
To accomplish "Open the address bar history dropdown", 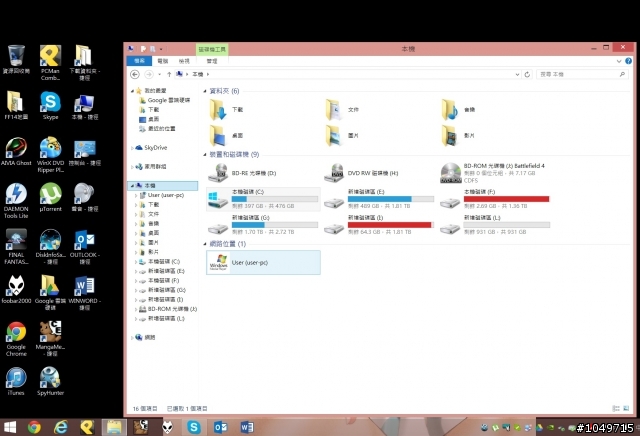I will coord(517,74).
